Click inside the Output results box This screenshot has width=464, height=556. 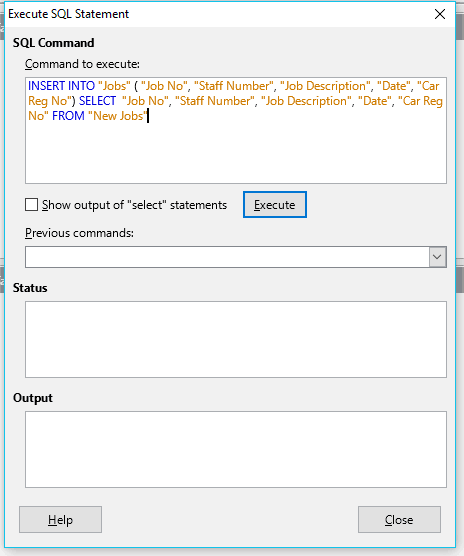236,449
